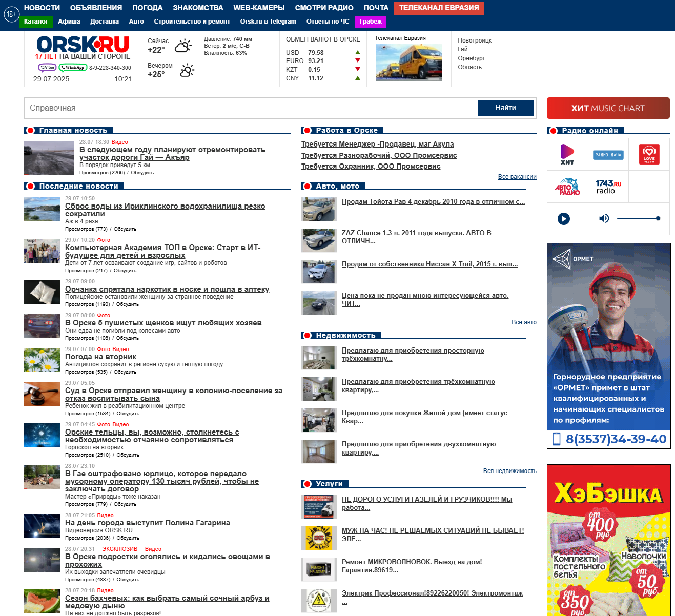675x616 pixels.
Task: Open Погода на вторник article
Action: pos(100,357)
